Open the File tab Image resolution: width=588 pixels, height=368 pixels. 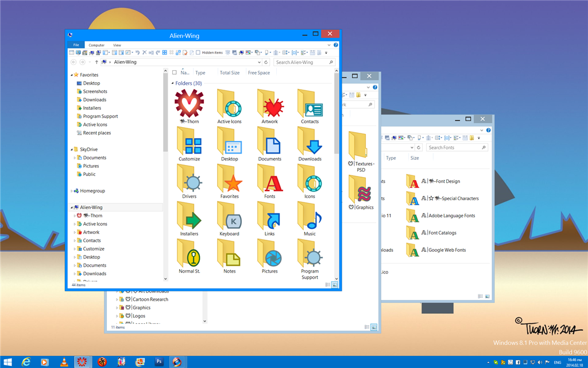coord(76,45)
